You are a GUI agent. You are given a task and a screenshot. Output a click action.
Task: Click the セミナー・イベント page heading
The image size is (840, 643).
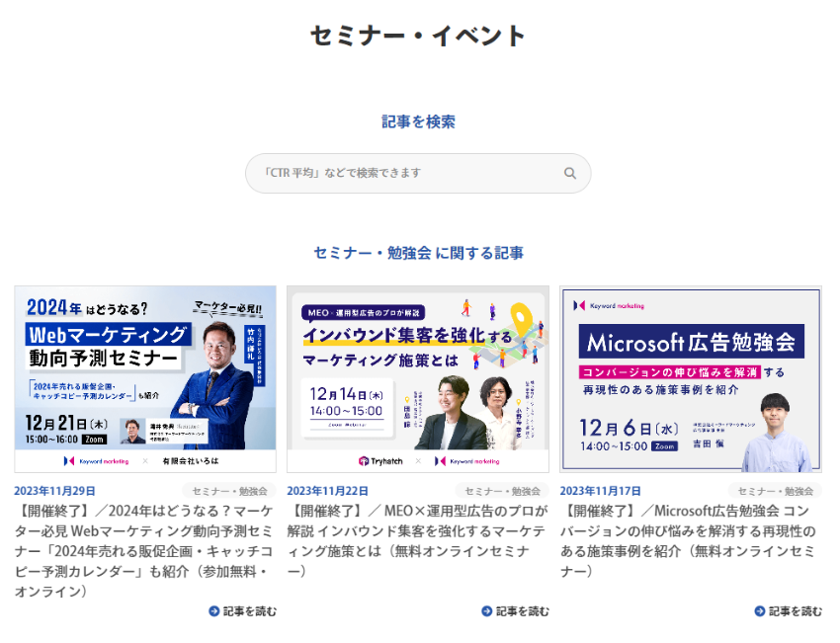pos(418,36)
